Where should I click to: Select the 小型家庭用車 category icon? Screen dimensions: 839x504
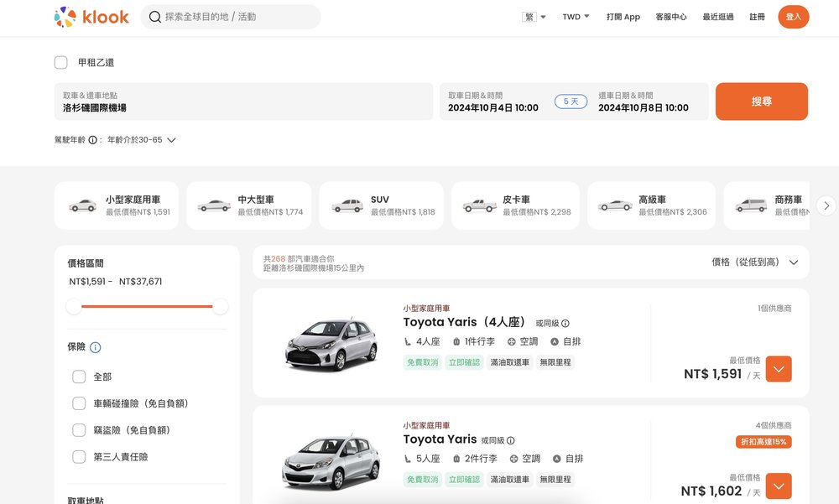coord(81,205)
